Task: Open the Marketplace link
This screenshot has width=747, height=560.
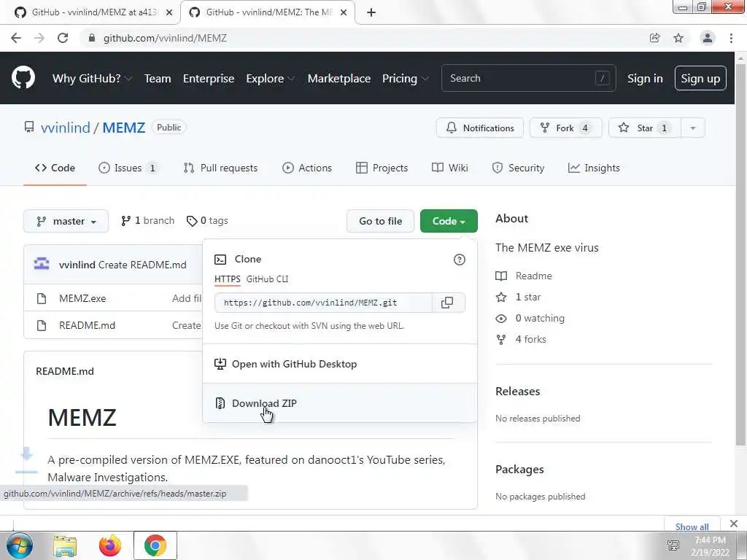Action: [x=338, y=79]
